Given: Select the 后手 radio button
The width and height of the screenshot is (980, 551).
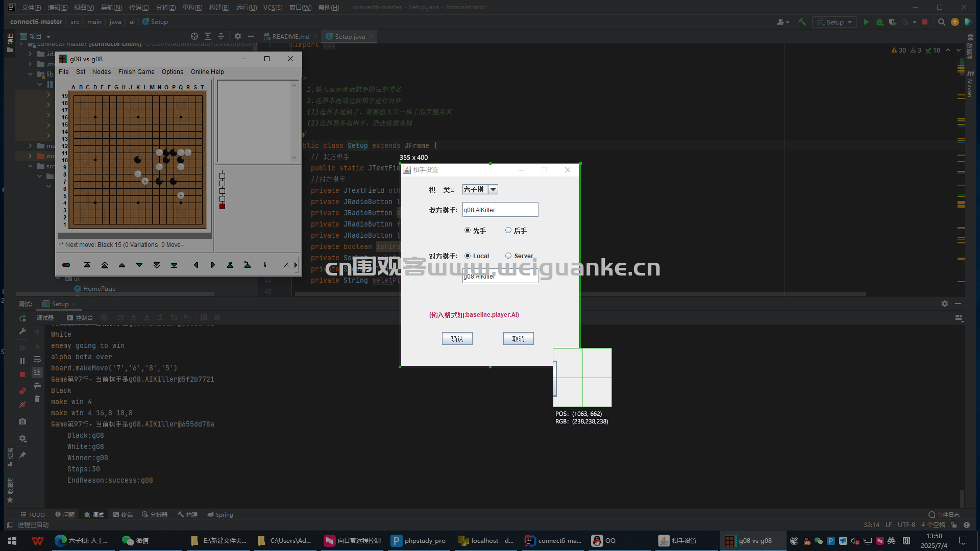Looking at the screenshot, I should coord(508,231).
